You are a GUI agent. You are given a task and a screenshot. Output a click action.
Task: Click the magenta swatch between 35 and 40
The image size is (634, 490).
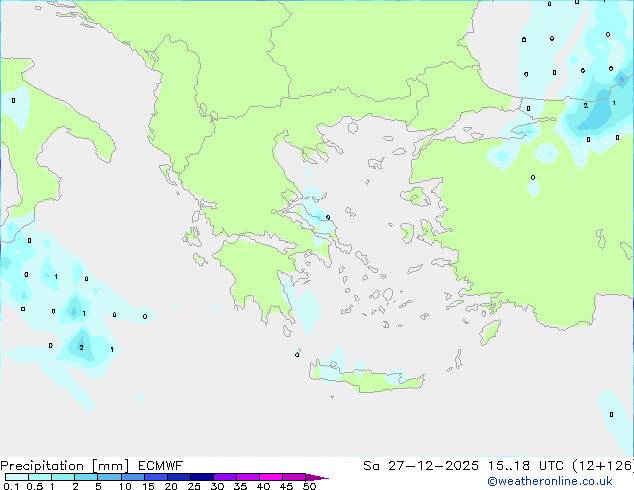click(x=247, y=477)
